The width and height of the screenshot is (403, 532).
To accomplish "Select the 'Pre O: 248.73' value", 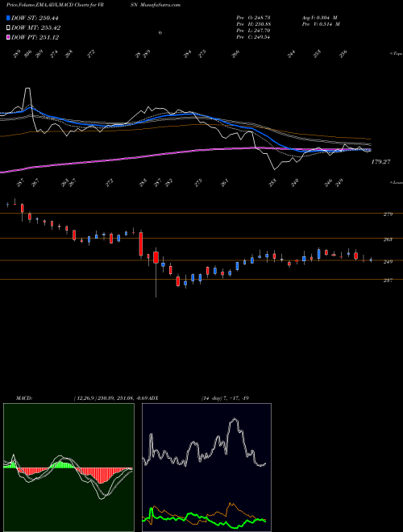I will click(253, 18).
